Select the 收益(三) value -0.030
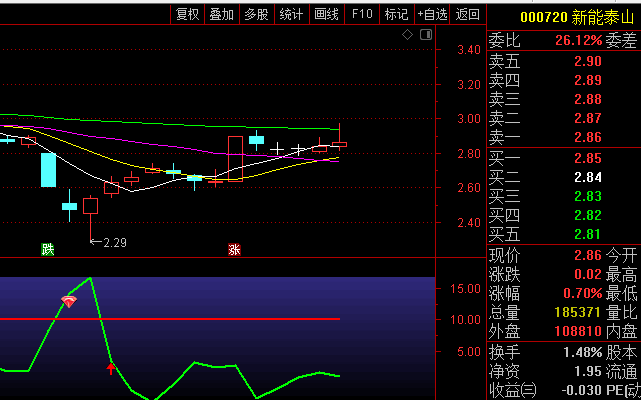This screenshot has height=400, width=641. 581,390
